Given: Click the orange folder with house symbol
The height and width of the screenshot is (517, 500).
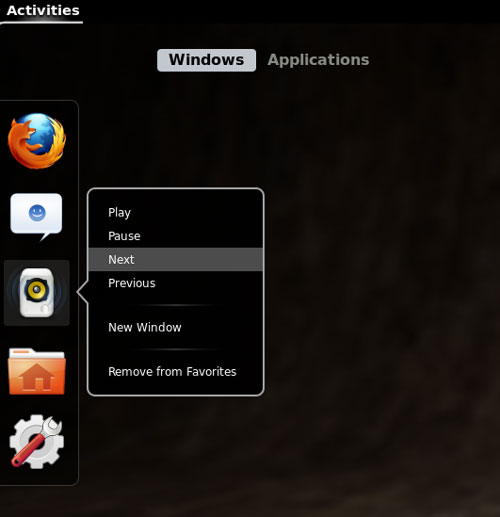Looking at the screenshot, I should coord(37,371).
